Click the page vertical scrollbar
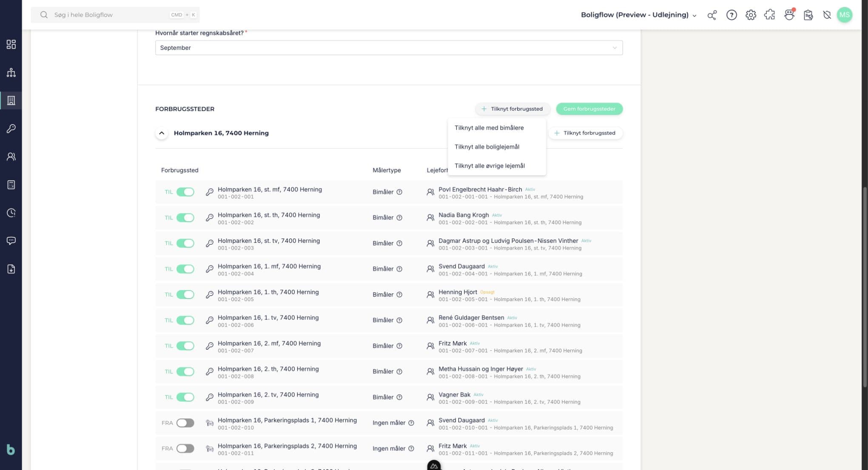868x470 pixels. 865,287
